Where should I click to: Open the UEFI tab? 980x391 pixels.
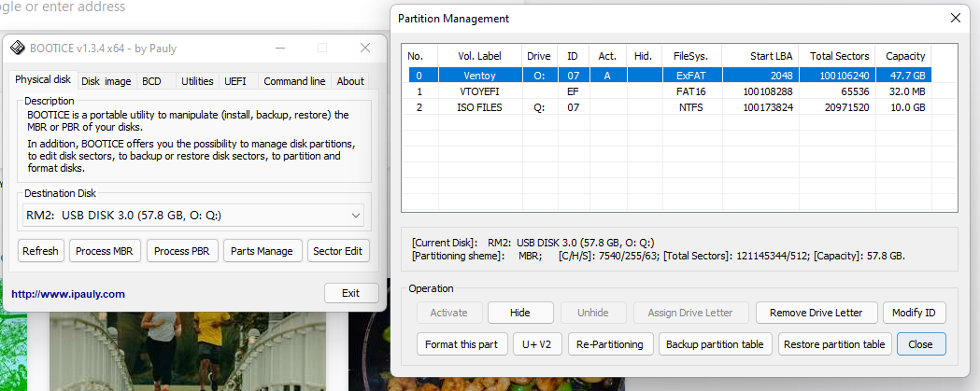tap(235, 81)
